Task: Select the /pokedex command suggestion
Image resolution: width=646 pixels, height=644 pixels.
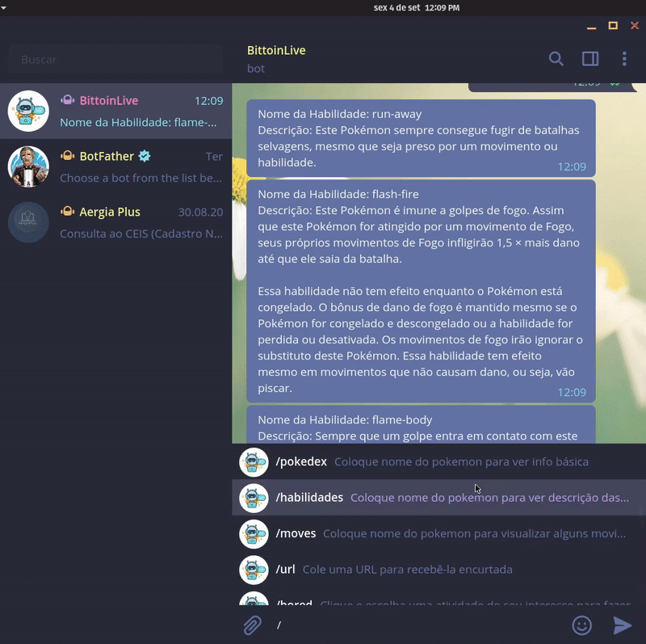Action: tap(438, 461)
